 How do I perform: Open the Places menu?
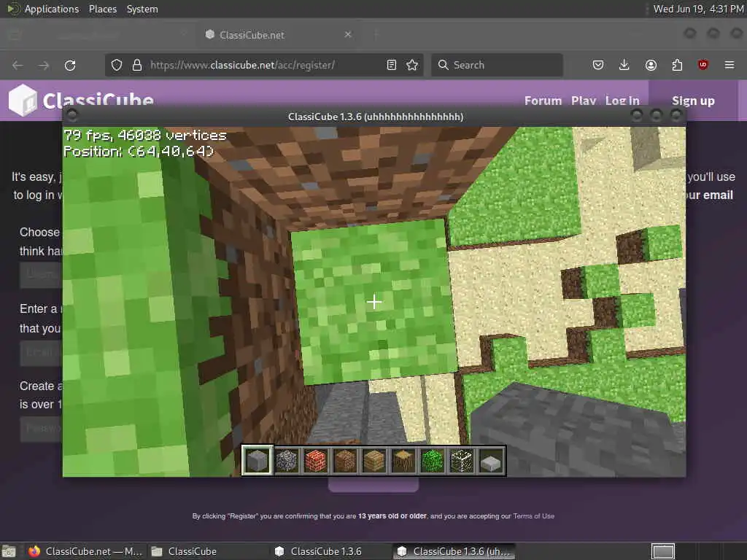(x=103, y=9)
